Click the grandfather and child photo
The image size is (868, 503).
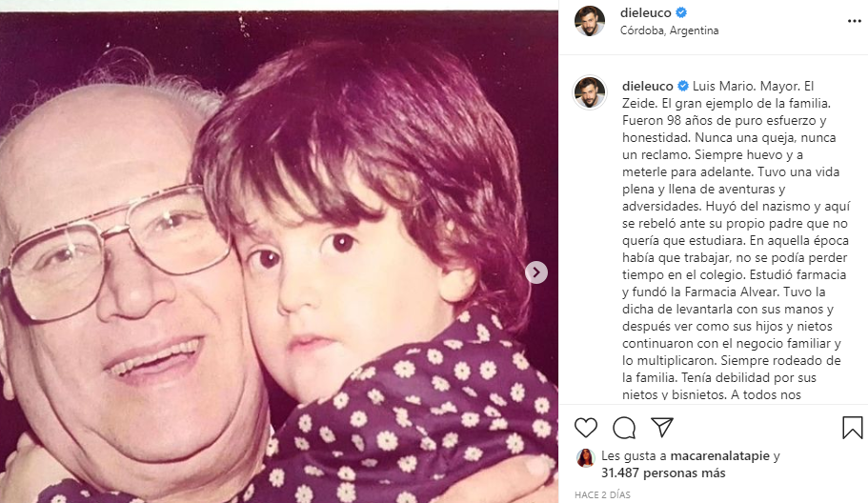pyautogui.click(x=279, y=257)
